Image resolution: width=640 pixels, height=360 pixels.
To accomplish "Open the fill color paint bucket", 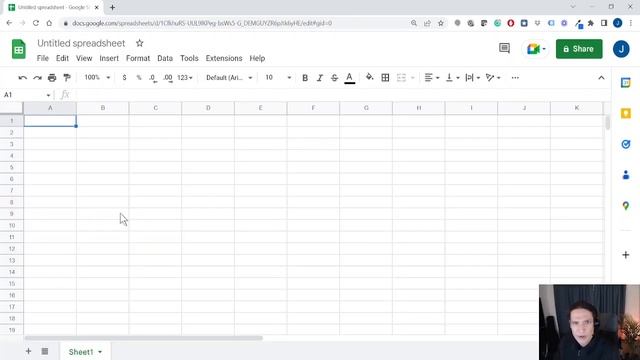I will tap(369, 77).
